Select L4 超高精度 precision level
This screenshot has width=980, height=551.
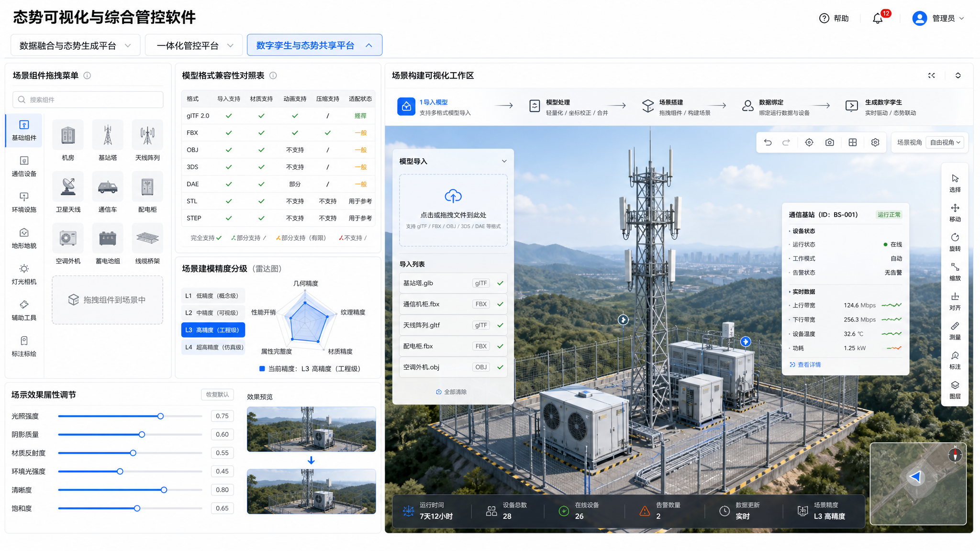point(213,347)
